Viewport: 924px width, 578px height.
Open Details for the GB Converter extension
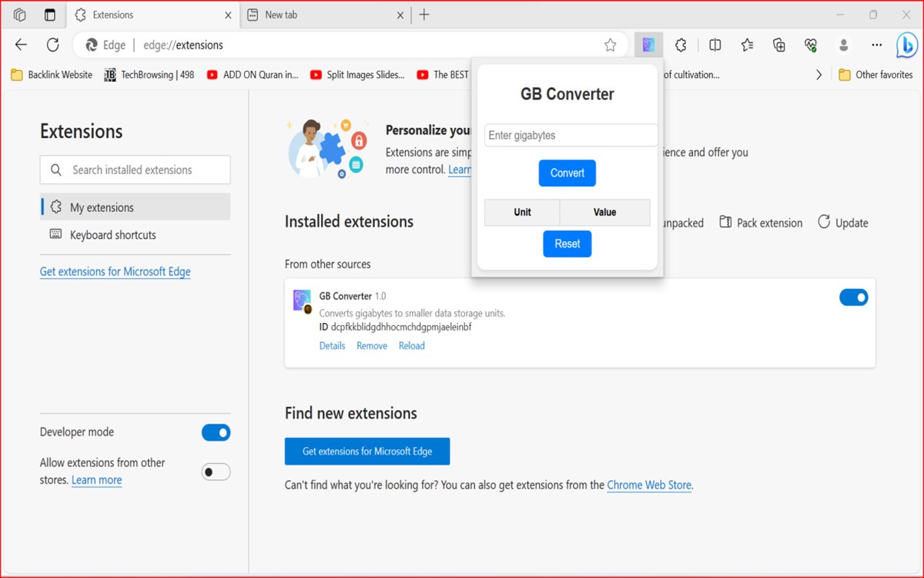point(332,346)
